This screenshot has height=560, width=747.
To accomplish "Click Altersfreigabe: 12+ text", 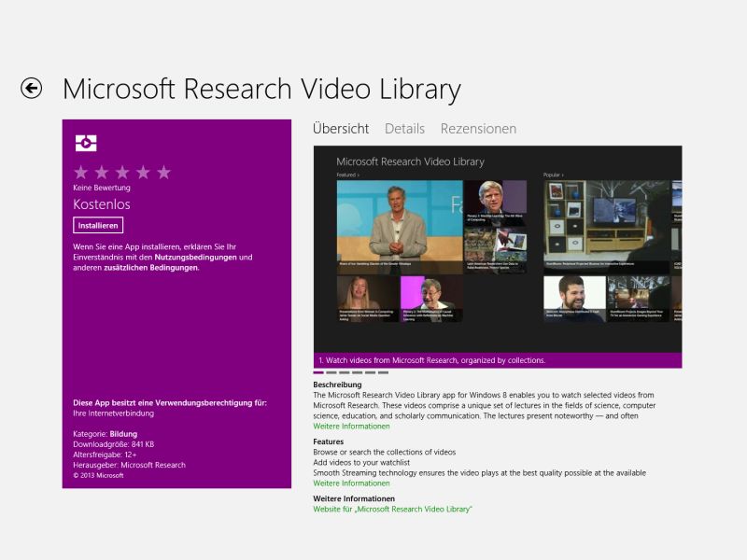I will (x=105, y=455).
